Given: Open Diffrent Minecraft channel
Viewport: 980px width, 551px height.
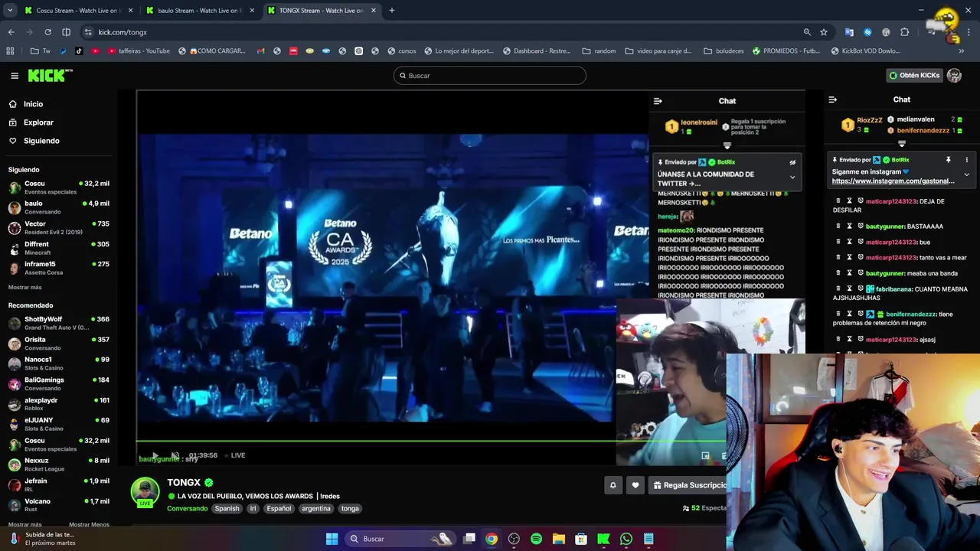Looking at the screenshot, I should click(x=59, y=248).
